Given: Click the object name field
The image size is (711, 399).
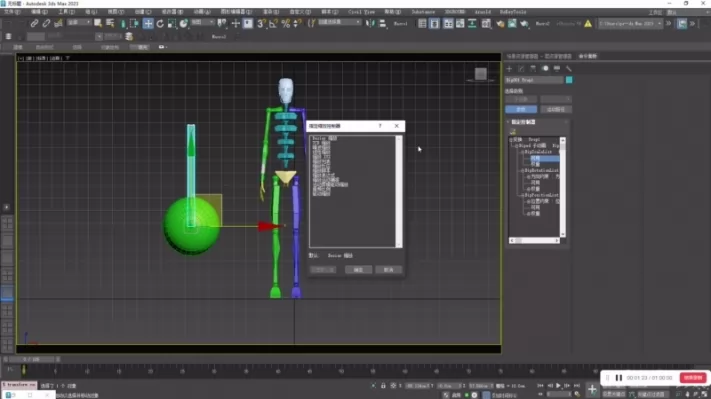Looking at the screenshot, I should tap(534, 80).
